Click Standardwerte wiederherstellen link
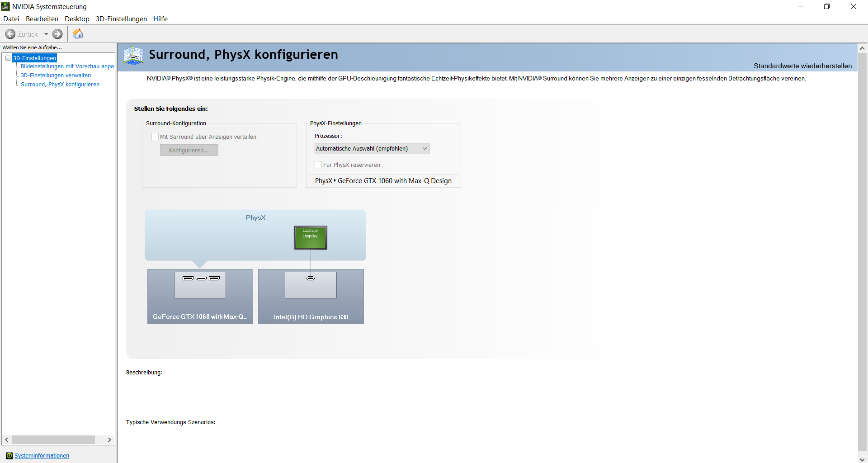 click(802, 66)
